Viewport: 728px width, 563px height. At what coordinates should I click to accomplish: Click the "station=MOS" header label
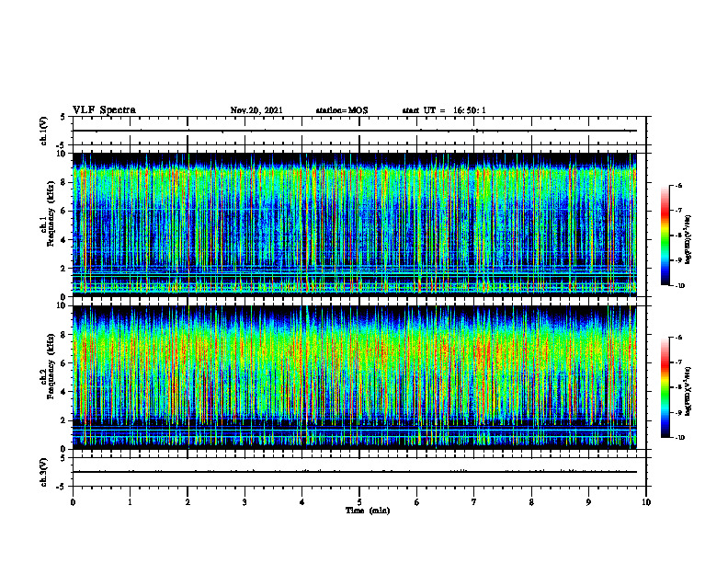click(x=342, y=110)
